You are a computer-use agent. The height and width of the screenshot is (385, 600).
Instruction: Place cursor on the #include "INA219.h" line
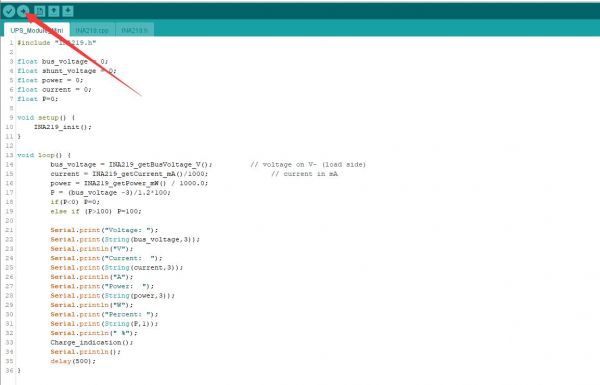pyautogui.click(x=57, y=42)
